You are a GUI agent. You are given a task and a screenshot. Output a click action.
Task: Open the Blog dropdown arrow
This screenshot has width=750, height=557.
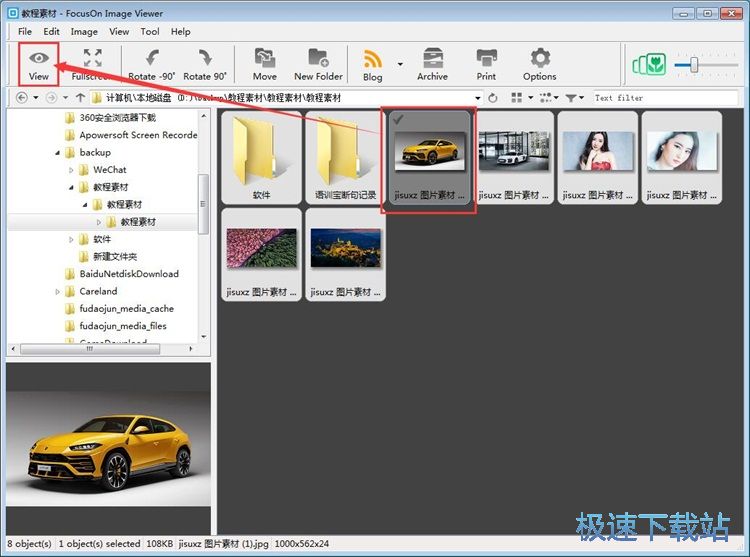(400, 65)
